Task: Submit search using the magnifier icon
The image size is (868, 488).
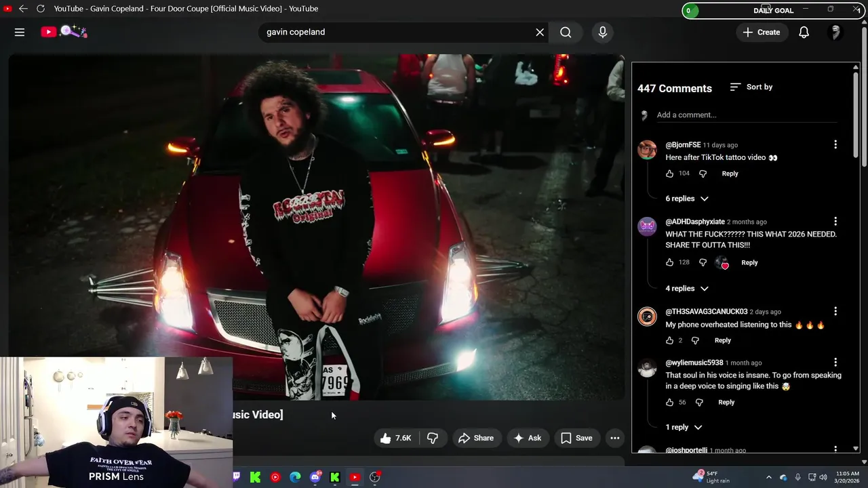Action: tap(566, 32)
